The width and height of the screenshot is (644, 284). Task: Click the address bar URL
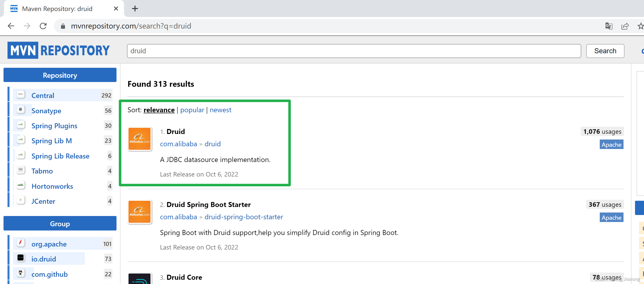pyautogui.click(x=131, y=26)
